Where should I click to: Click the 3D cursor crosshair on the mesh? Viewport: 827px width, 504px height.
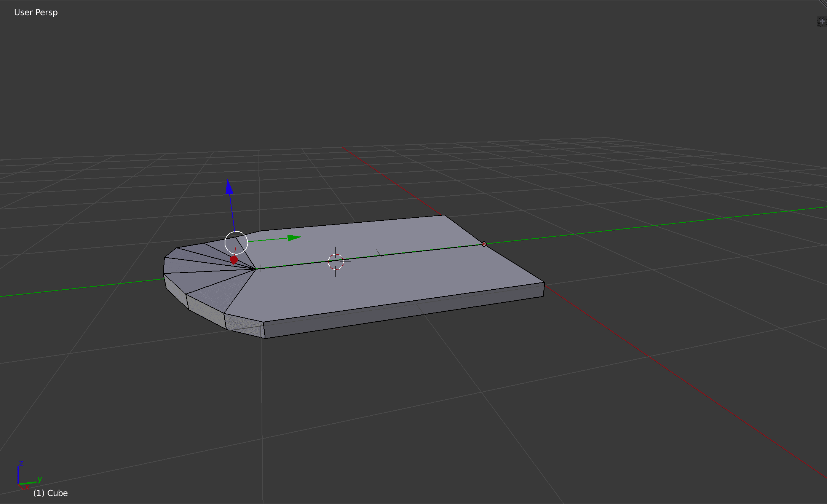pyautogui.click(x=336, y=262)
